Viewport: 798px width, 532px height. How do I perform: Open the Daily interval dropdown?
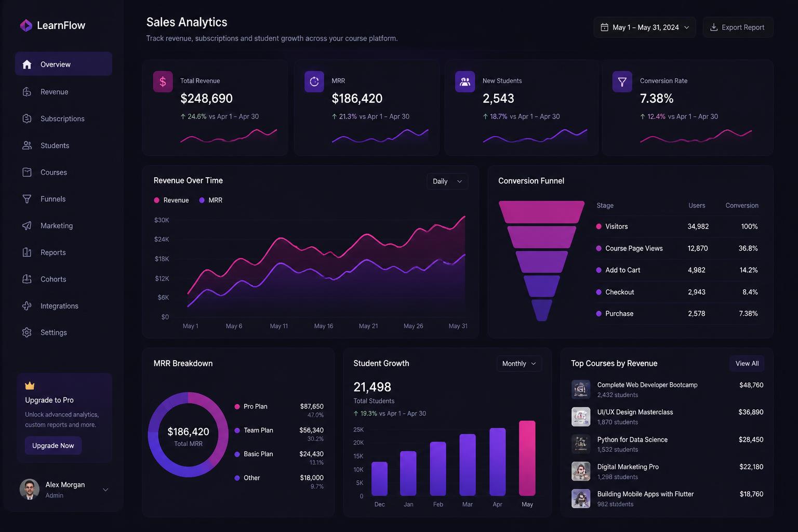447,181
